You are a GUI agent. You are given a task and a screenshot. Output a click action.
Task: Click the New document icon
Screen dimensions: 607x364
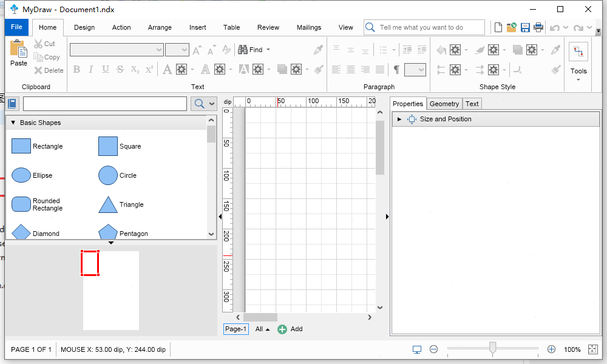point(498,27)
